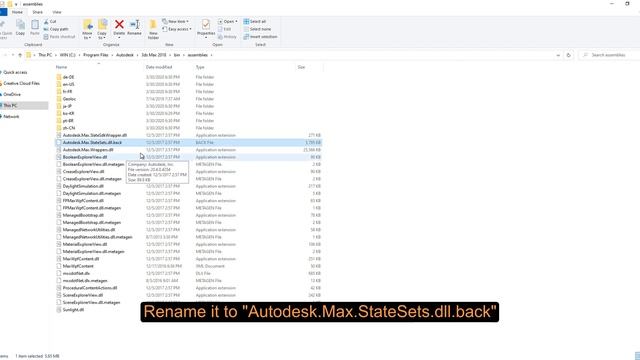This screenshot has width=640, height=360.
Task: Open the Easy access dropdown
Action: [177, 29]
